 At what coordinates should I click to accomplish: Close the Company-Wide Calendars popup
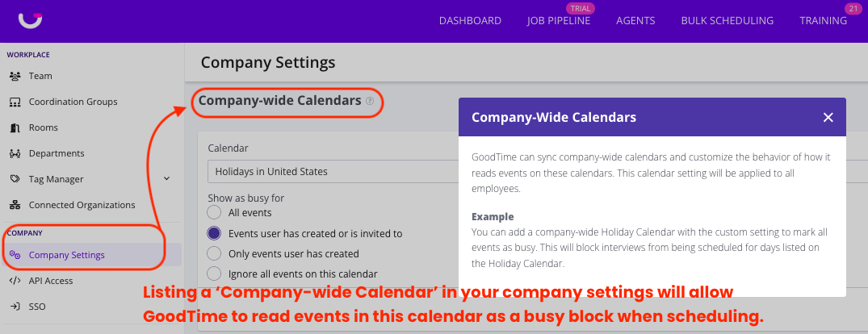[x=828, y=118]
